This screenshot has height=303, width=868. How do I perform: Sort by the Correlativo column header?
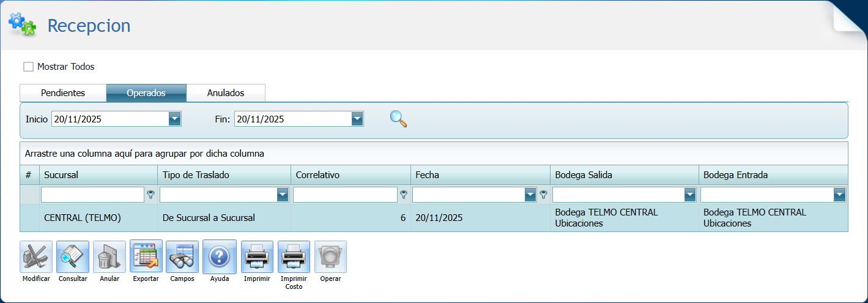351,175
